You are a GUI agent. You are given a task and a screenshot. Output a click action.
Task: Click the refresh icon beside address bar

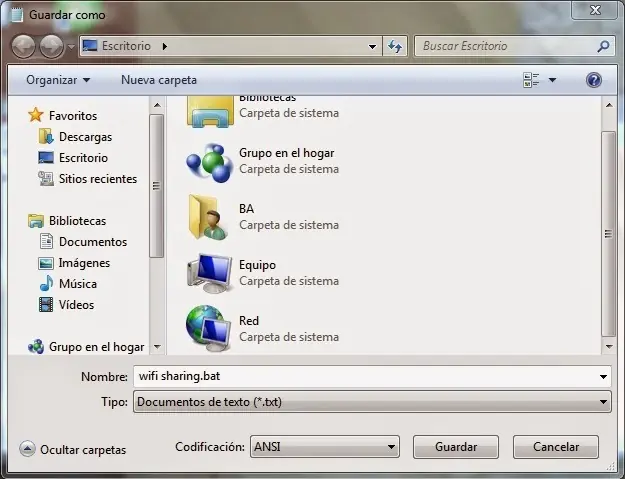tap(395, 46)
